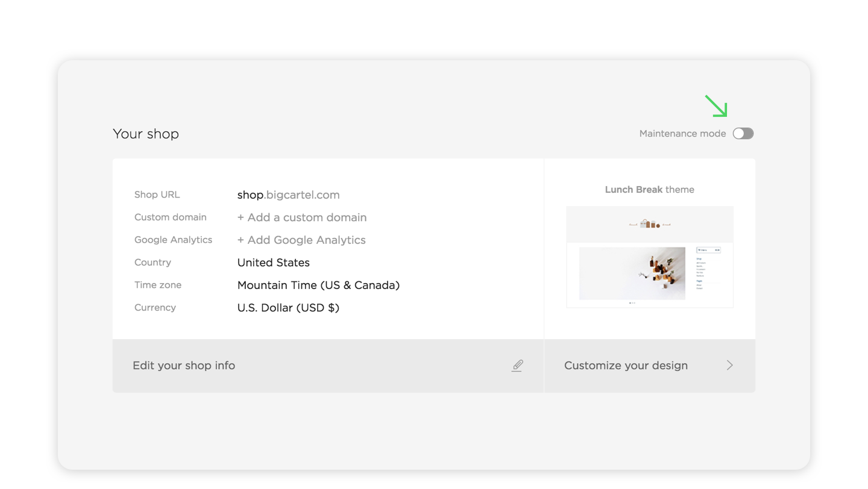Click the chevron next to Customize your design
The height and width of the screenshot is (489, 868).
coord(730,366)
